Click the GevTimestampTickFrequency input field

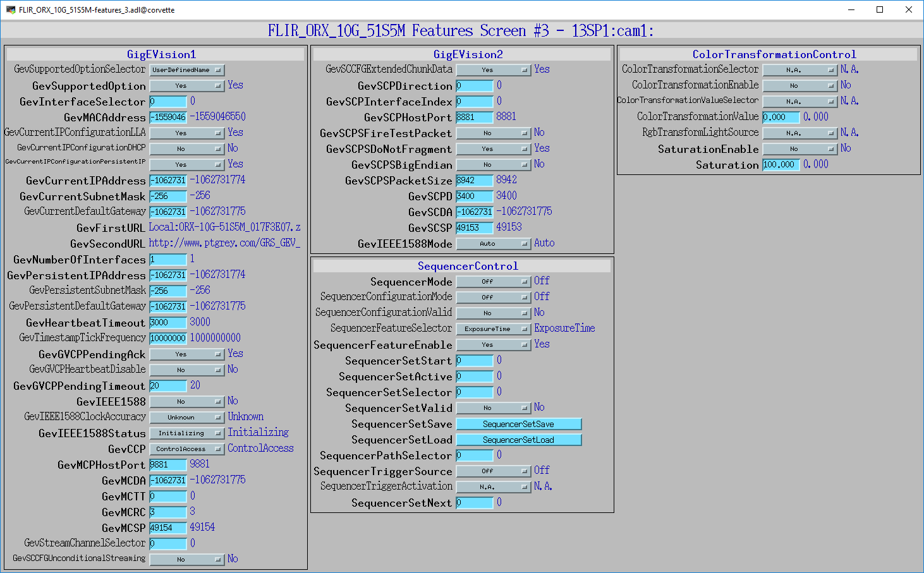click(x=168, y=339)
